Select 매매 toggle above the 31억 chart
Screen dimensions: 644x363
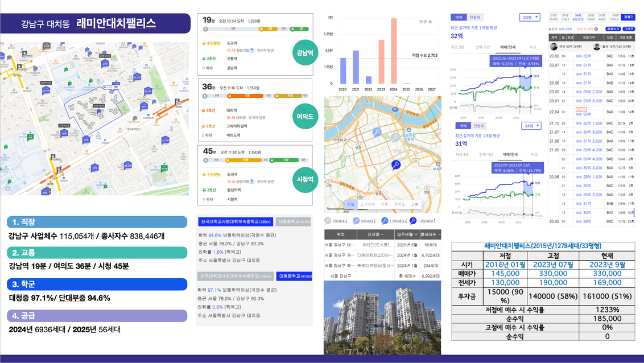coord(463,126)
